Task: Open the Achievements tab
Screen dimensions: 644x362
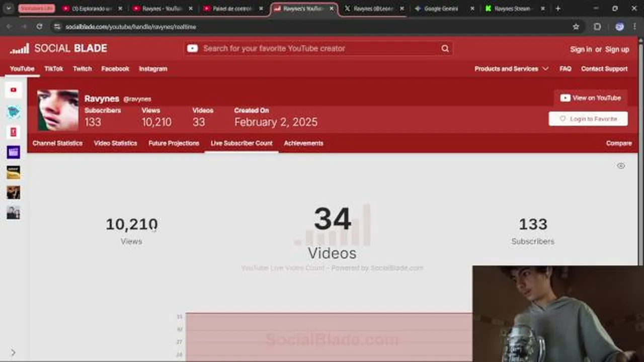Action: pyautogui.click(x=303, y=143)
